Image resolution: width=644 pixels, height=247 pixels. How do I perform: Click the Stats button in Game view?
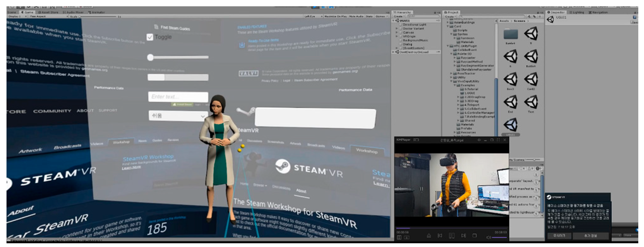pos(369,17)
